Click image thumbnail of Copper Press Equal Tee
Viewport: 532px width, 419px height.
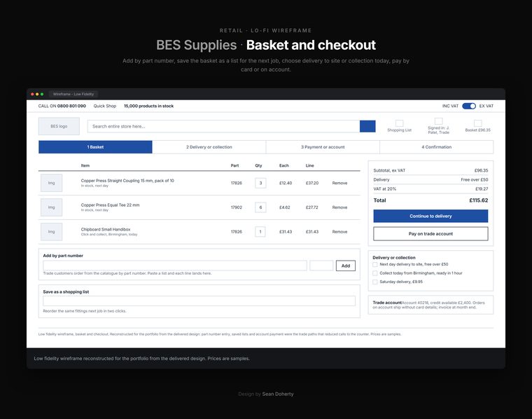tap(52, 207)
